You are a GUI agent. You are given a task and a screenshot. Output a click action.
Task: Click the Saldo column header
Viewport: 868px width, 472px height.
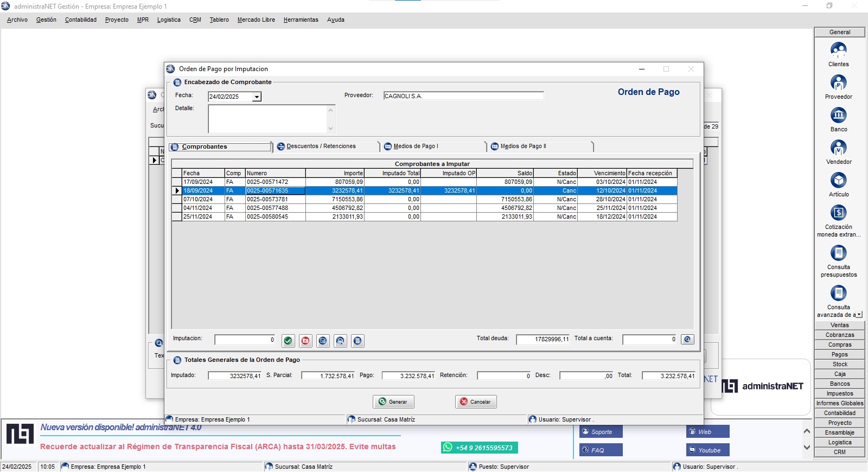coord(505,173)
